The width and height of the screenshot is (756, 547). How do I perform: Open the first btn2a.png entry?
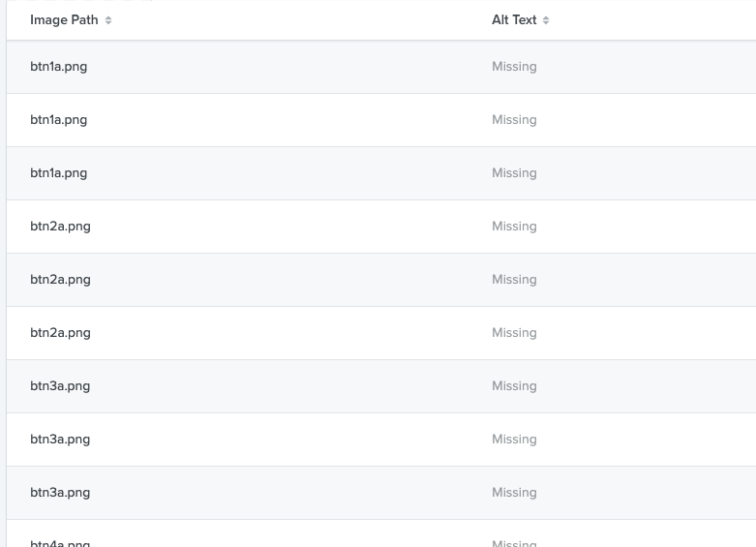(x=60, y=227)
